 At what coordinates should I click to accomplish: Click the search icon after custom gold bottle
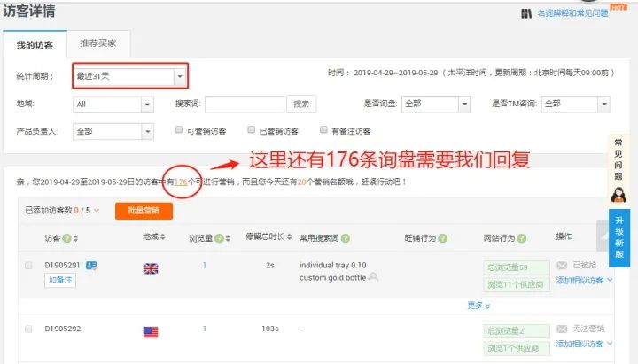pyautogui.click(x=373, y=277)
